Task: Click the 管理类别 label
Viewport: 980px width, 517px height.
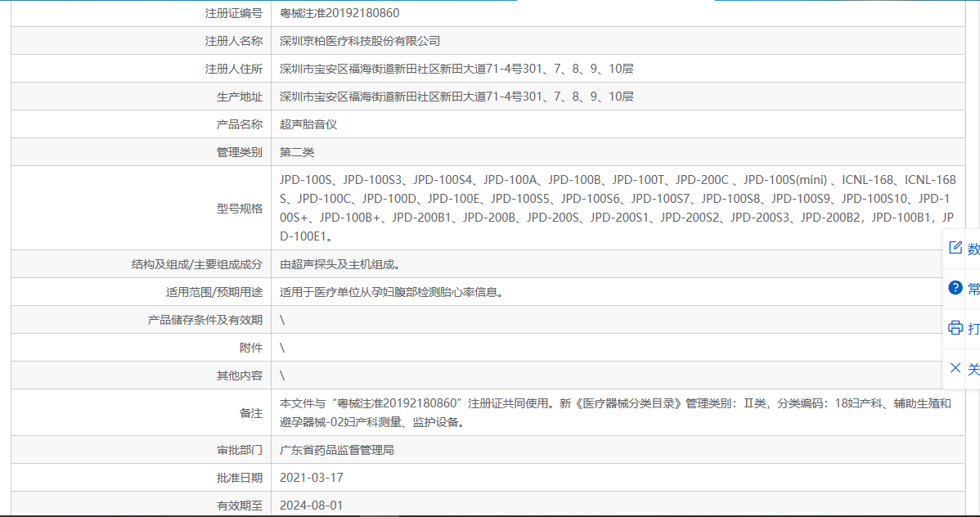Action: click(x=240, y=152)
